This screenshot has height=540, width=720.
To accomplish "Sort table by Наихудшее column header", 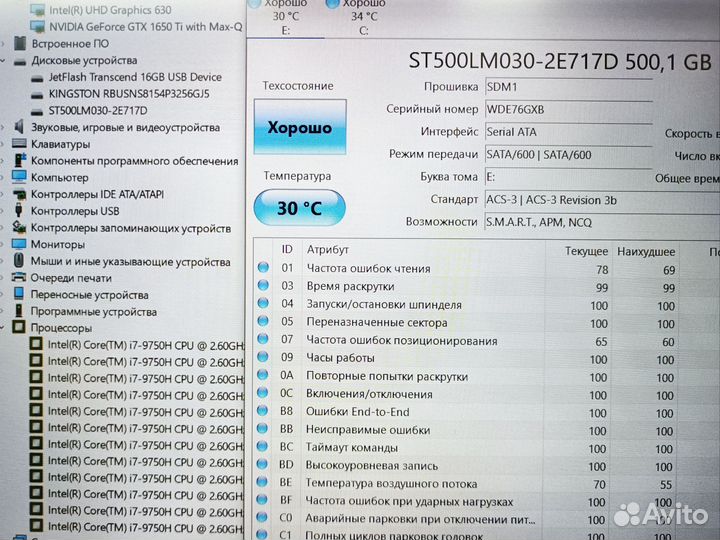I will click(x=646, y=252).
